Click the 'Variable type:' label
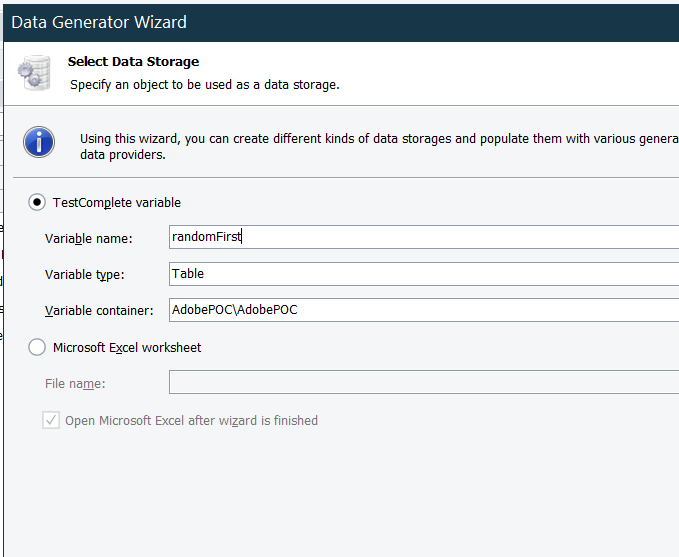Screen dimensions: 679x557 coord(91,274)
